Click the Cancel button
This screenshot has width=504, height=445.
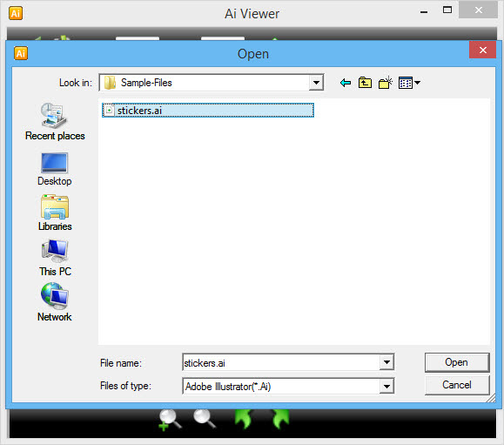click(457, 385)
